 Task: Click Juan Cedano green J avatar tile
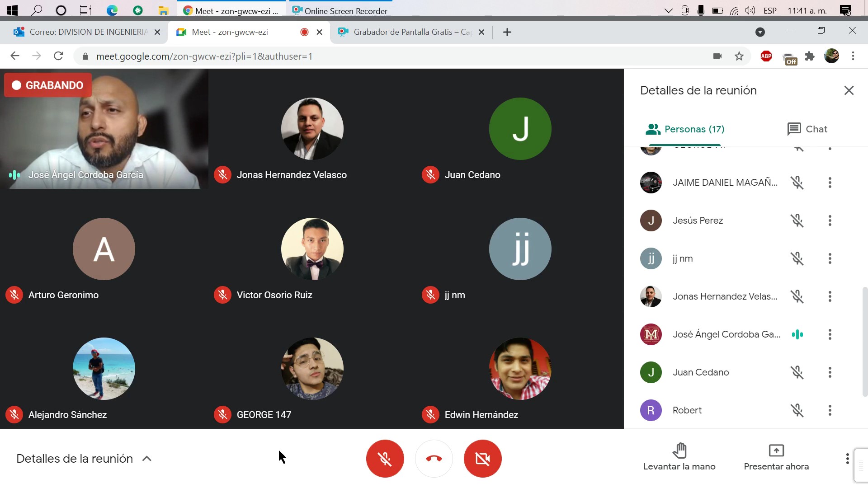tap(520, 129)
